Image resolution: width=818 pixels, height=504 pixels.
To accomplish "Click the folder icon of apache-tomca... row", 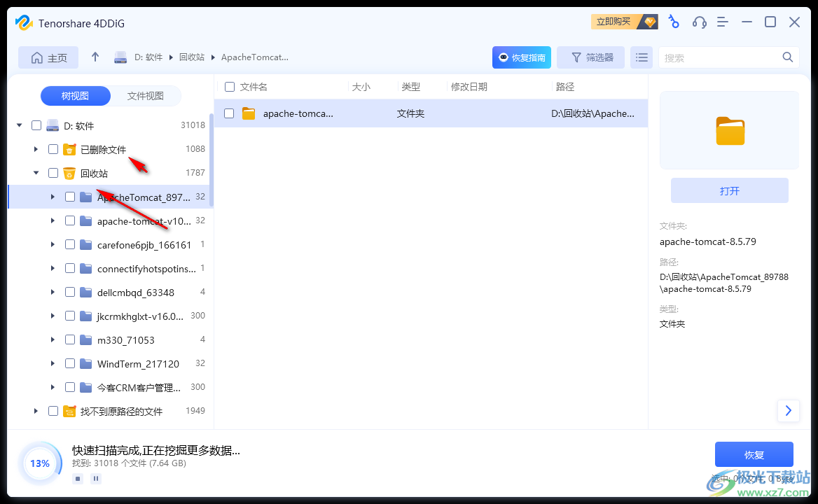I will (x=249, y=113).
